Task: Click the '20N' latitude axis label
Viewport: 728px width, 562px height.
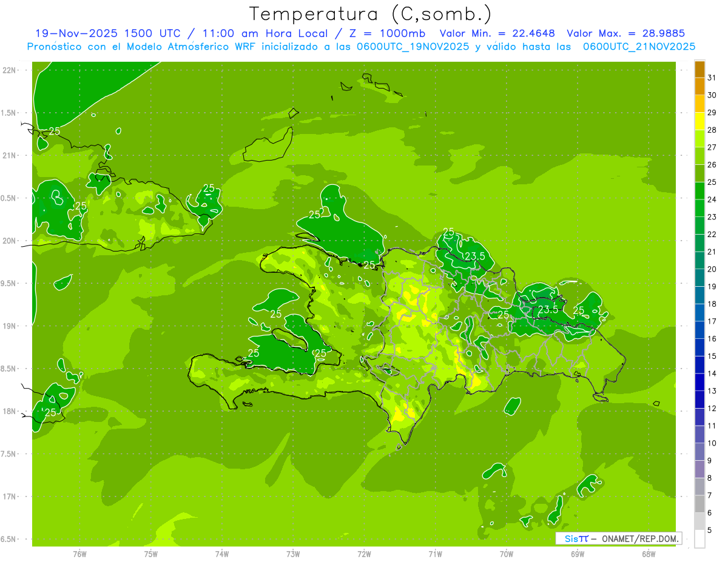Action: pos(10,241)
